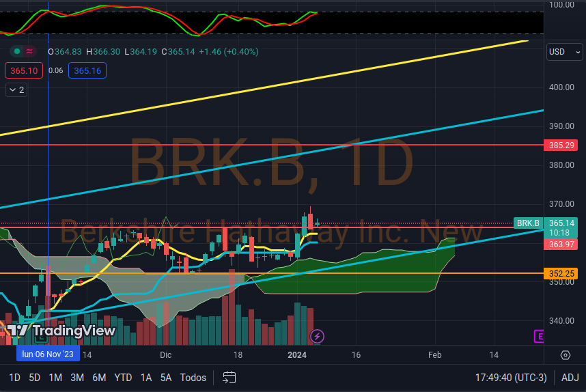586x392 pixels.
Task: Select the 3M time range
Action: coord(77,378)
